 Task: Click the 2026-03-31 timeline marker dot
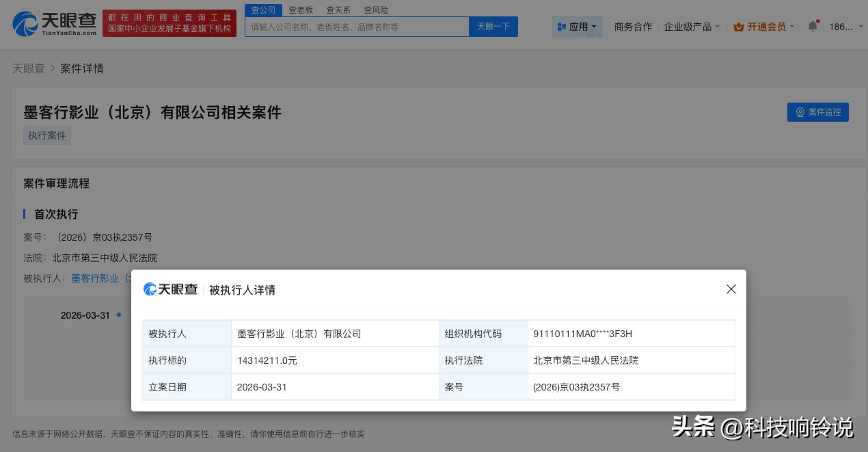(x=118, y=315)
